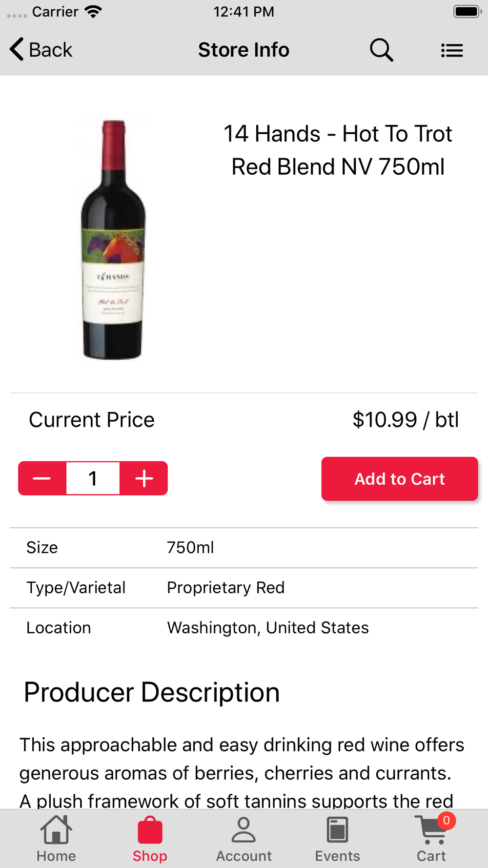Tap the quantity input field
The image size is (488, 868).
[x=93, y=478]
